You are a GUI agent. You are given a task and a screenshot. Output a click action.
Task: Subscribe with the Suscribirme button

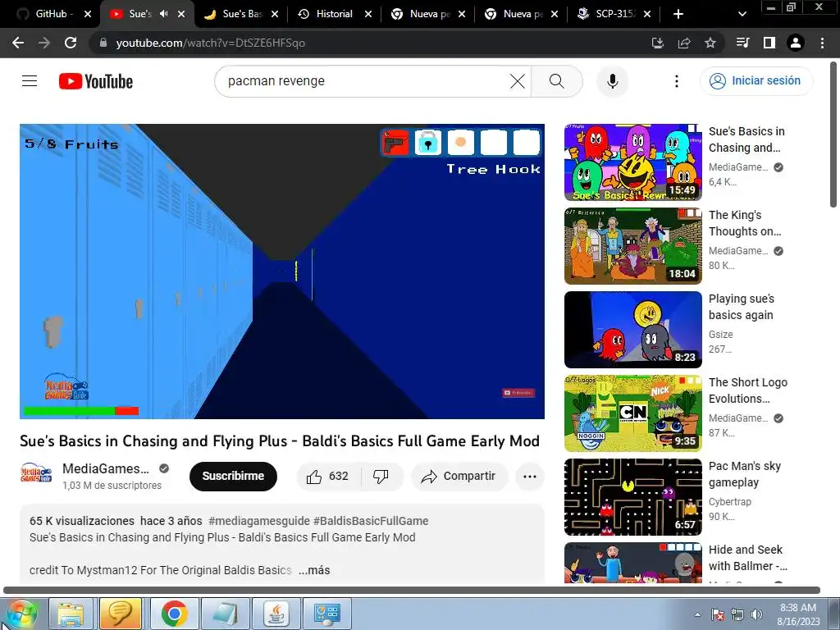tap(233, 477)
